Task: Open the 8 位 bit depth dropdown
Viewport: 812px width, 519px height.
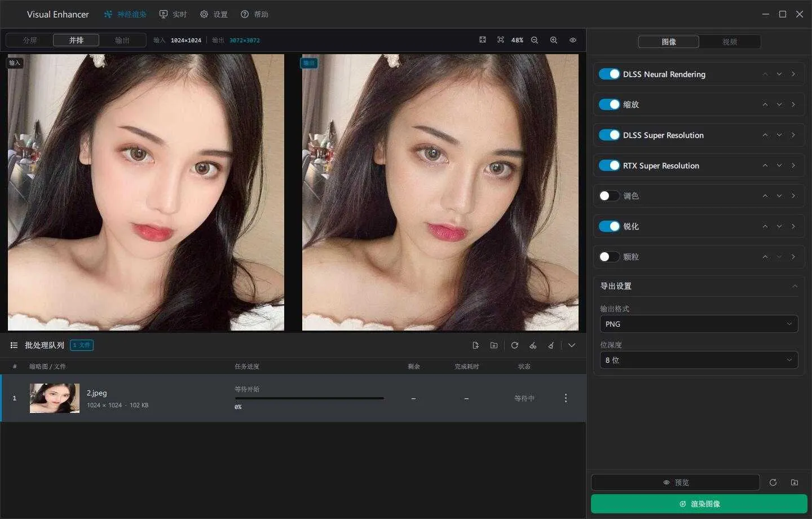Action: coord(699,360)
